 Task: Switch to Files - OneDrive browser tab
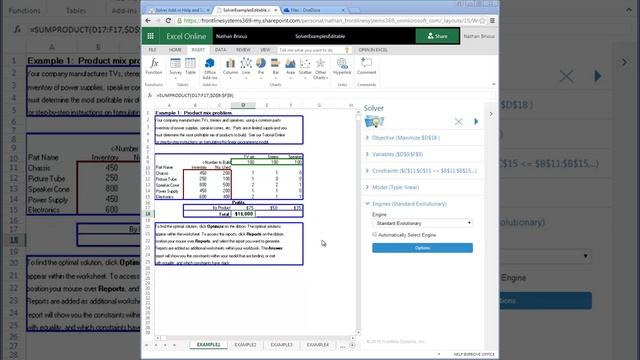313,10
